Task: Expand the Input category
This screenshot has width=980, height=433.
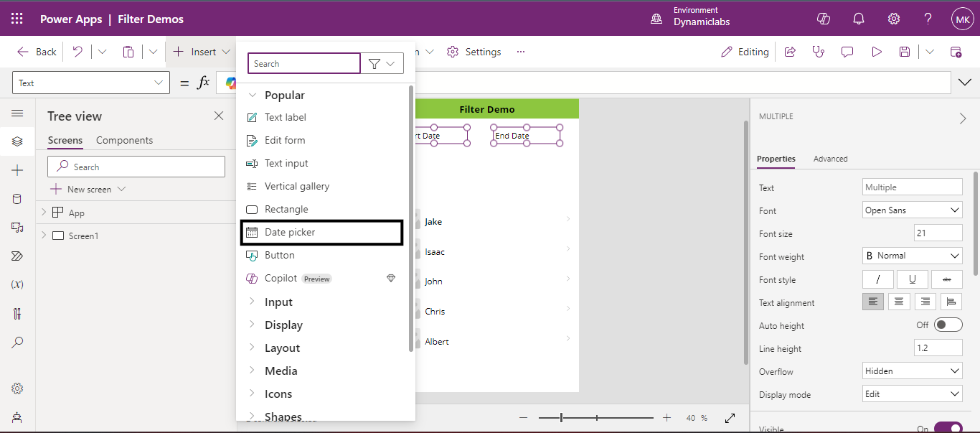Action: coord(278,302)
